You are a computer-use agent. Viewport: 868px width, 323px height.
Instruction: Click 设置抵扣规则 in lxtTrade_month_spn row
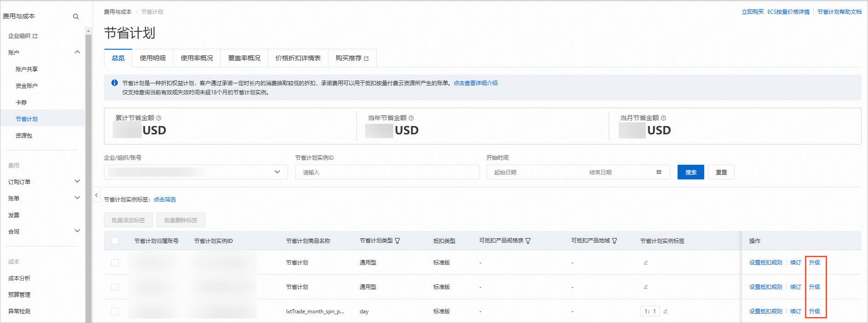766,311
